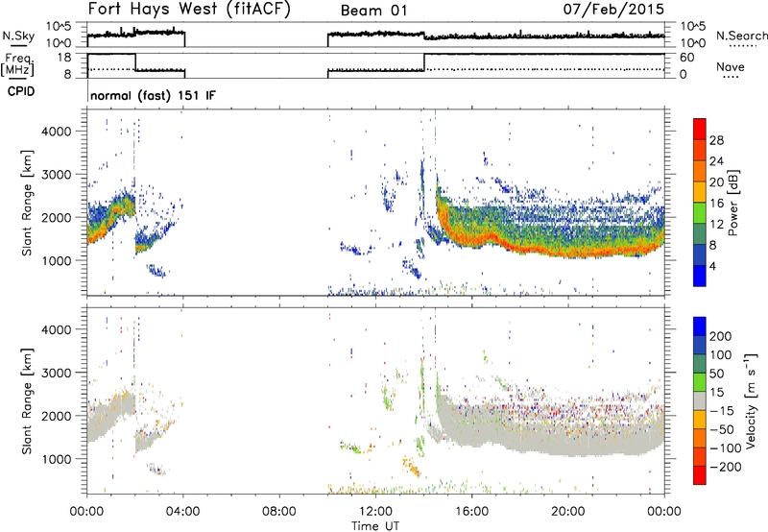Click the "16" label on the power colorbar
This screenshot has width=768, height=532.
tap(716, 204)
